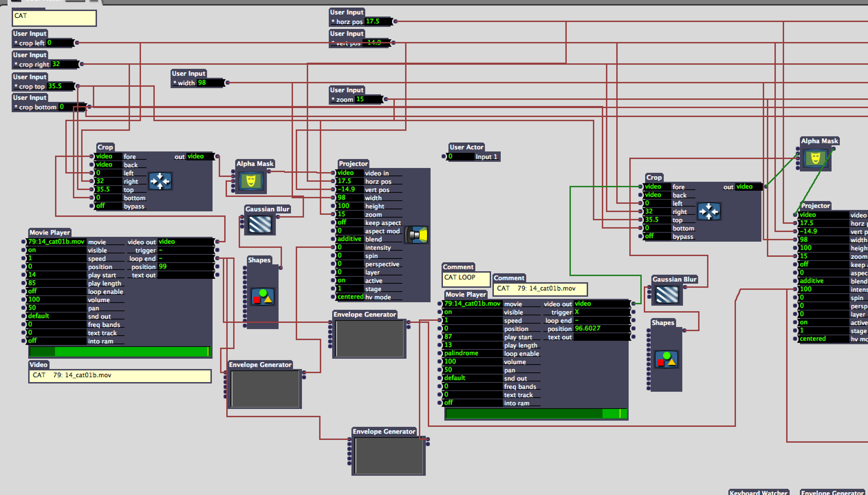The height and width of the screenshot is (495, 868).
Task: Open snd out 'default' in the CAT LOOP Movie Player
Action: (x=473, y=378)
